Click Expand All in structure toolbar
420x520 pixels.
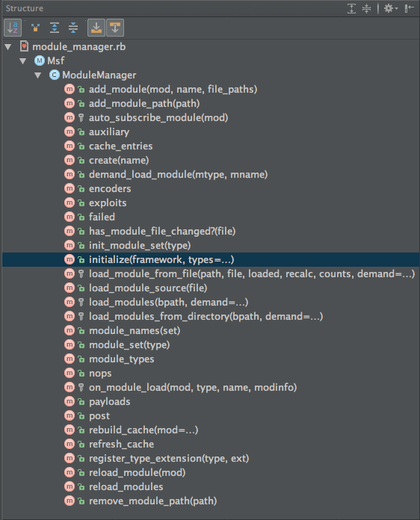(x=54, y=28)
